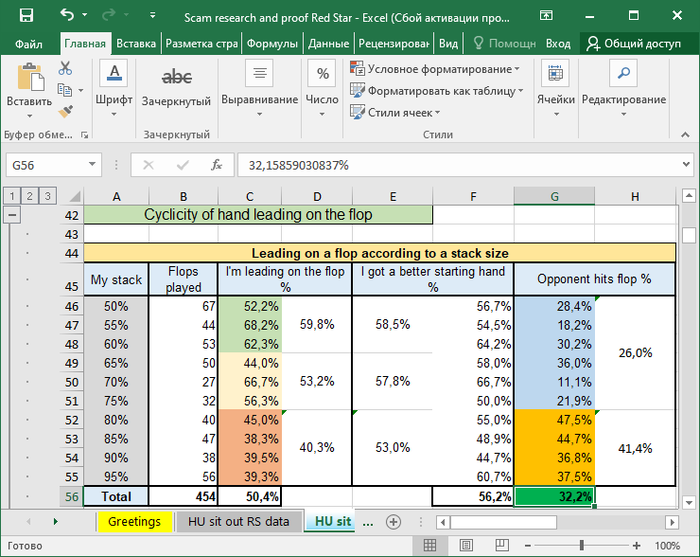Open the Число number format group

(322, 89)
